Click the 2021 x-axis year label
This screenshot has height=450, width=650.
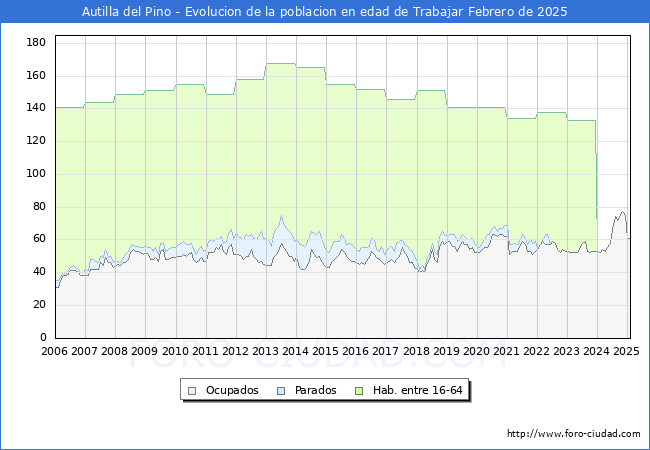[506, 351]
